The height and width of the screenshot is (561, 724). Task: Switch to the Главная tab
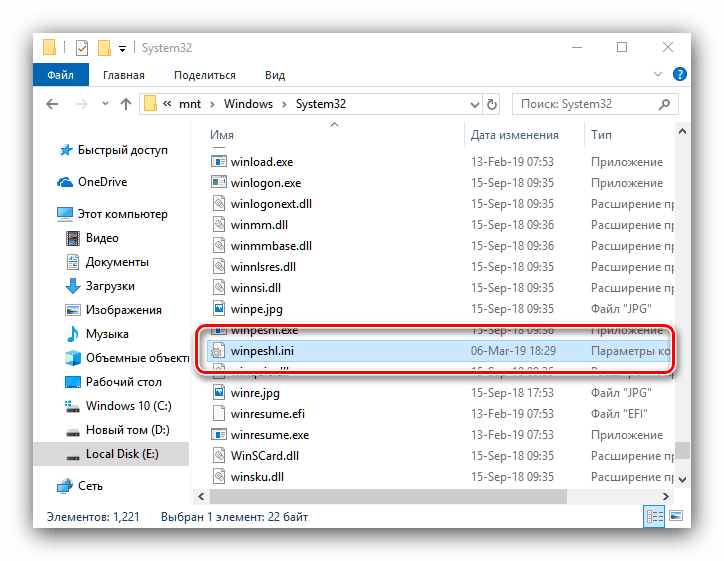[x=123, y=75]
